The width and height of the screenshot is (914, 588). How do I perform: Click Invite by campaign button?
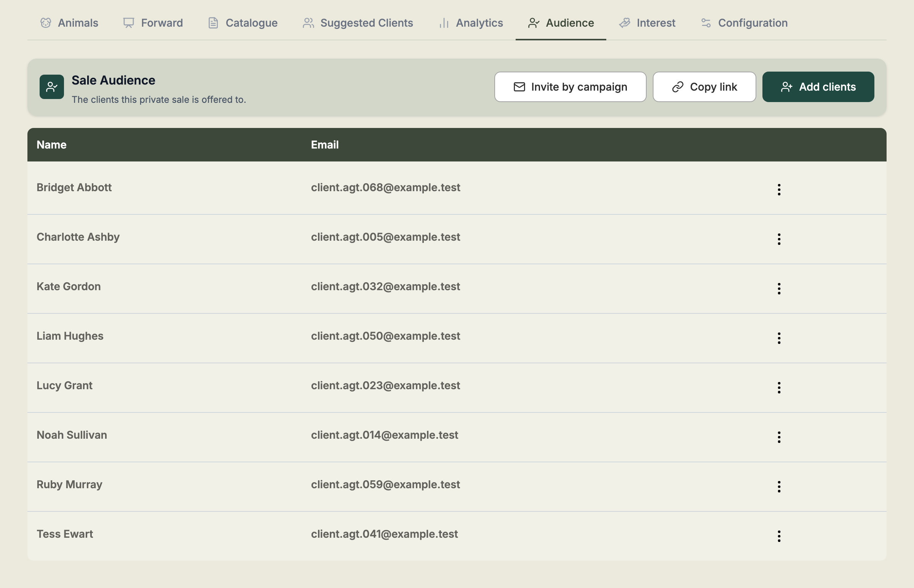(570, 87)
